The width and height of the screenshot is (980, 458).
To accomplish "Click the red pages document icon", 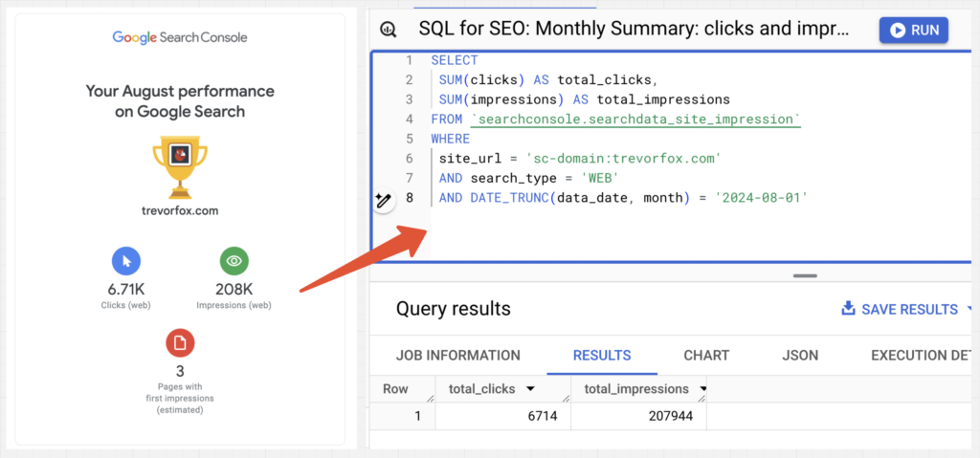I will tap(180, 342).
